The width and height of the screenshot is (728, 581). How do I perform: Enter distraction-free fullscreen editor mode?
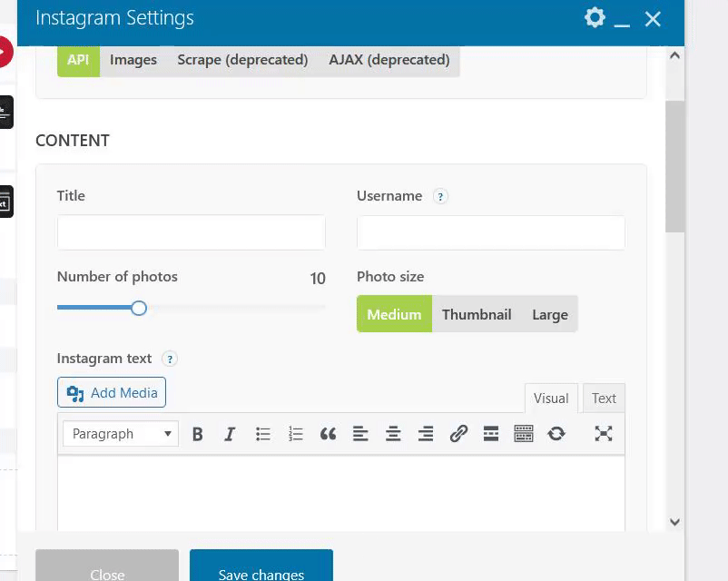[604, 434]
